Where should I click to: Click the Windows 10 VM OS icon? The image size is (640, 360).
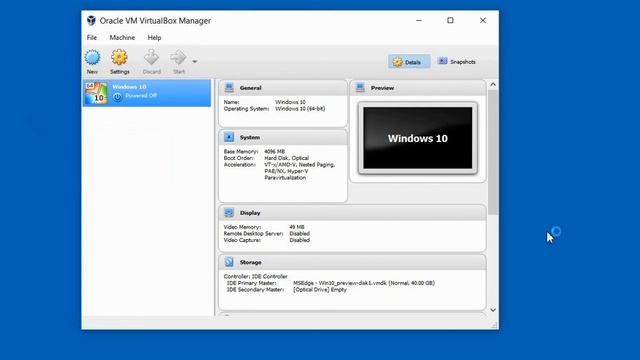96,93
